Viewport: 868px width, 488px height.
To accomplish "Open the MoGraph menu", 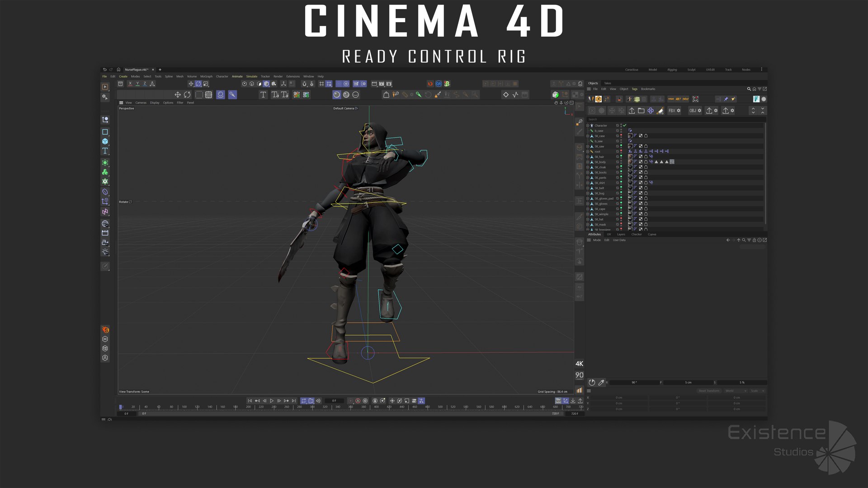I will [206, 76].
